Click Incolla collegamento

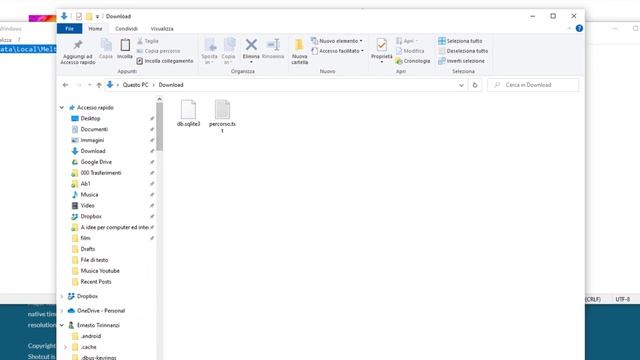[165, 61]
